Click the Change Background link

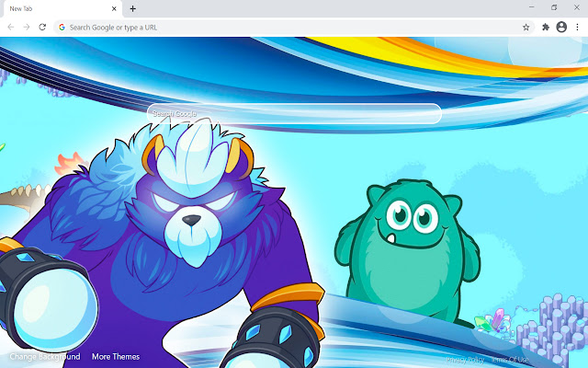[x=45, y=356]
